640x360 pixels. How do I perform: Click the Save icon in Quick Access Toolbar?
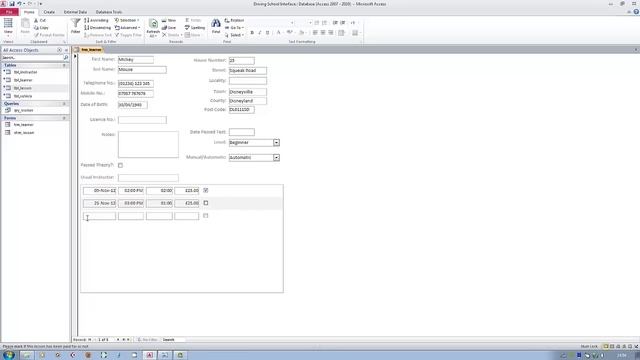pyautogui.click(x=12, y=4)
